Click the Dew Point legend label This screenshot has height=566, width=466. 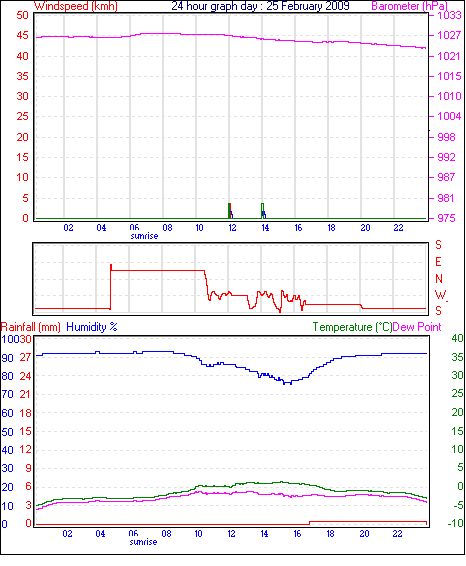pyautogui.click(x=417, y=327)
